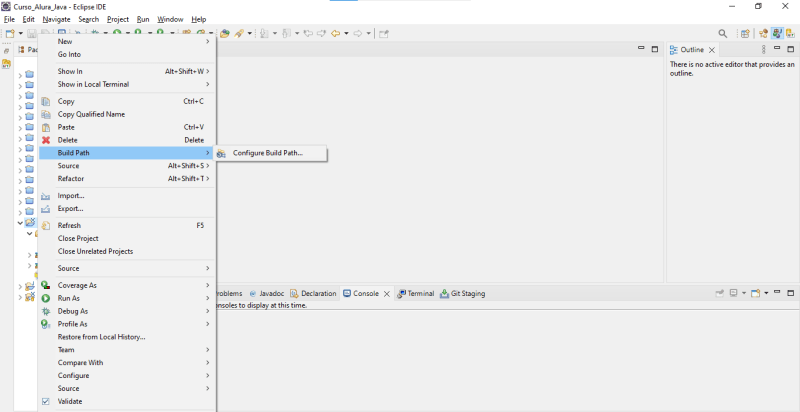Image resolution: width=800 pixels, height=412 pixels.
Task: Click the Forward navigation arrow icon
Action: tap(358, 33)
